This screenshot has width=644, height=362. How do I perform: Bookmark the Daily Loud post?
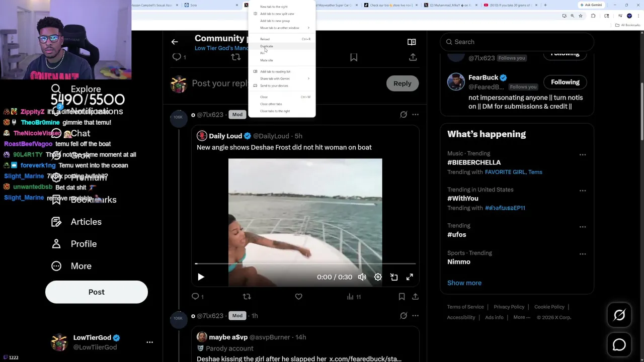401,297
